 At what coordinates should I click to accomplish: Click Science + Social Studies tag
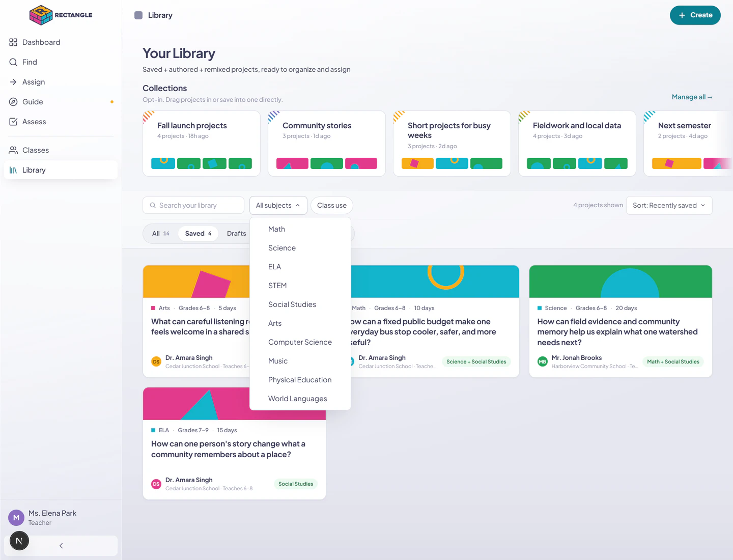[x=476, y=362]
